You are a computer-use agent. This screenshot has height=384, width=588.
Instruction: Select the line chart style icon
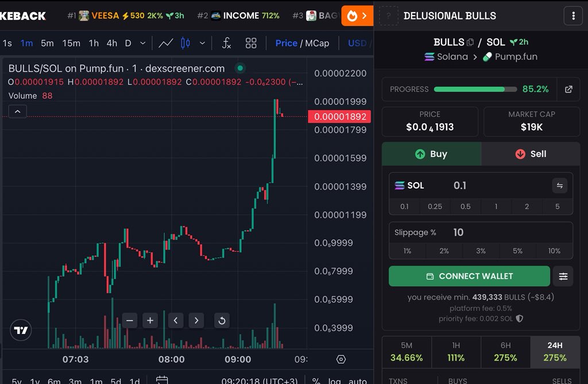(x=165, y=43)
